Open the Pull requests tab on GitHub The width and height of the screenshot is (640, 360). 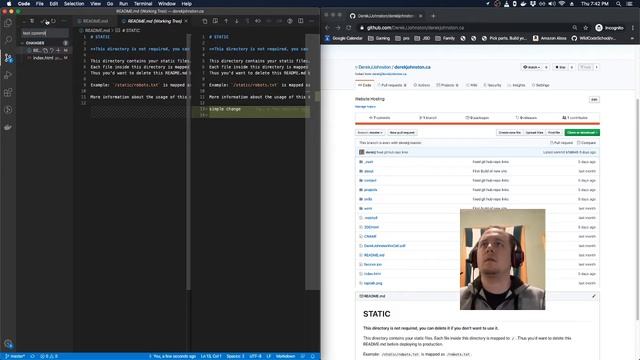click(x=392, y=85)
